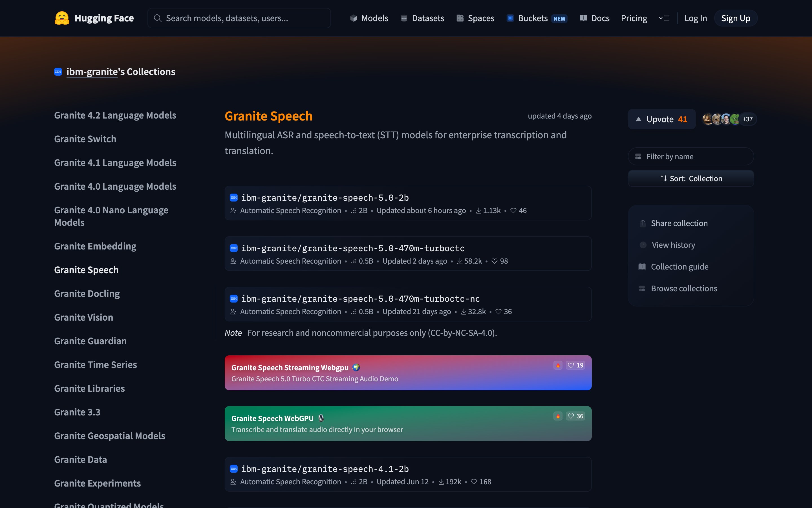Open the ibm-granite profile link in heading
Image resolution: width=812 pixels, height=508 pixels.
(92, 72)
